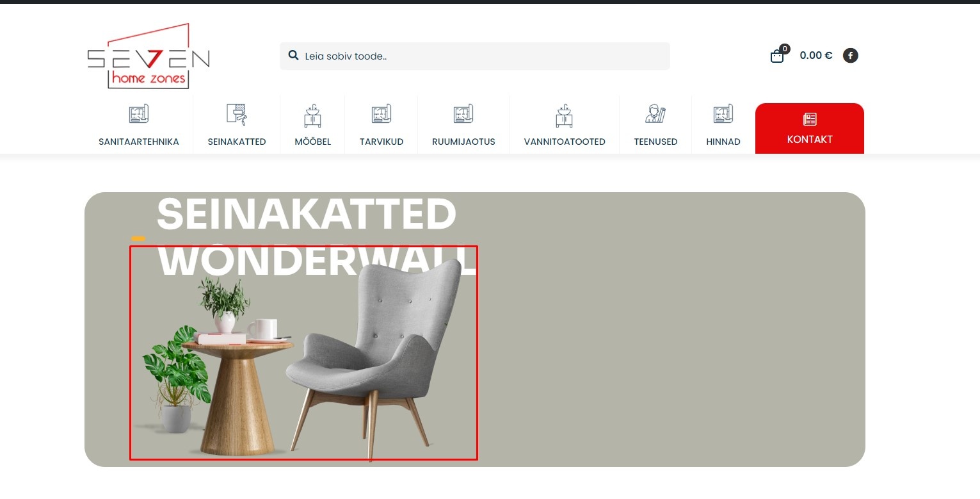980x499 pixels.
Task: Focus the 'Leia sobiv toode..' search field
Action: 475,56
